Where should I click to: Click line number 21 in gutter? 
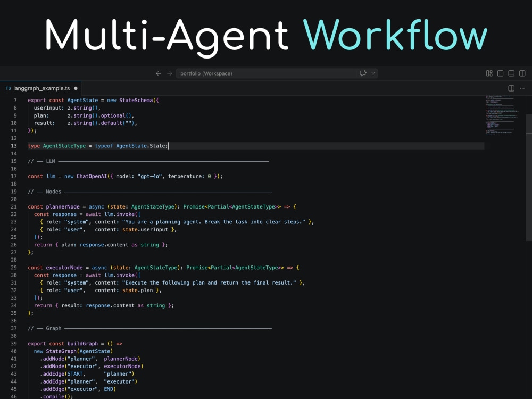point(14,206)
